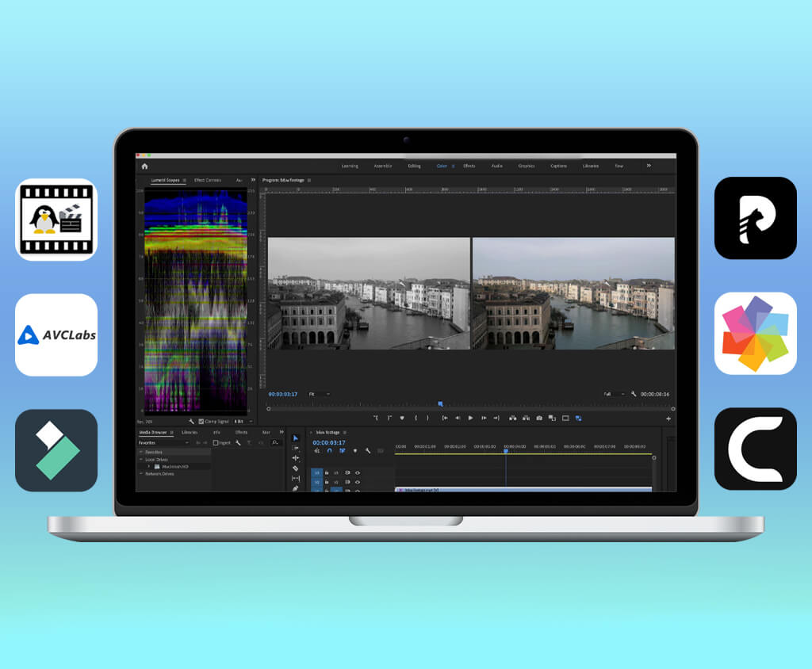Open timeline display settings wrench
Screen dimensions: 812x669
[368, 451]
